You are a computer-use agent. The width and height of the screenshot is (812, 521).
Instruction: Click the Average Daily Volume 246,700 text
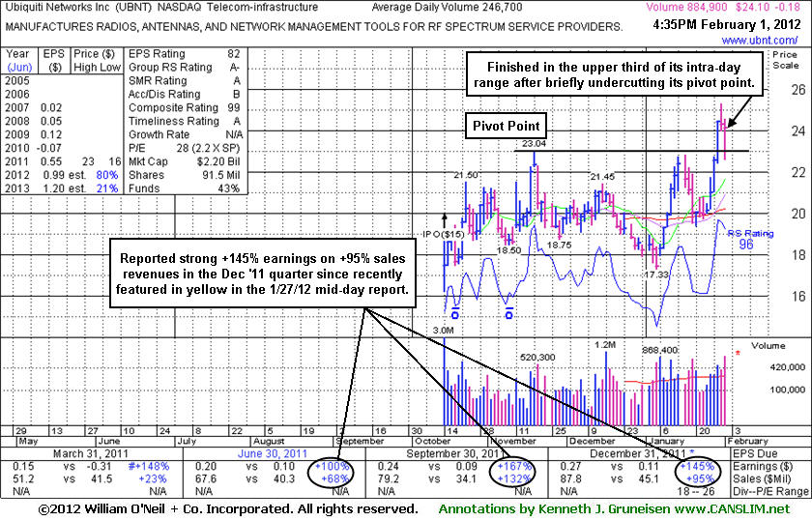[447, 8]
